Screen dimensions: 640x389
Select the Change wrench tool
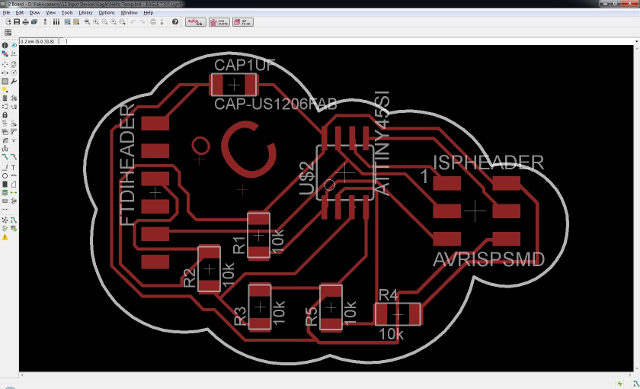point(14,82)
